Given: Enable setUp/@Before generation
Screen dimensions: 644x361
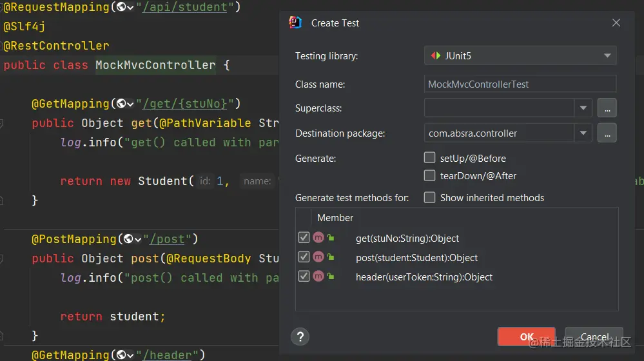Looking at the screenshot, I should [x=429, y=158].
